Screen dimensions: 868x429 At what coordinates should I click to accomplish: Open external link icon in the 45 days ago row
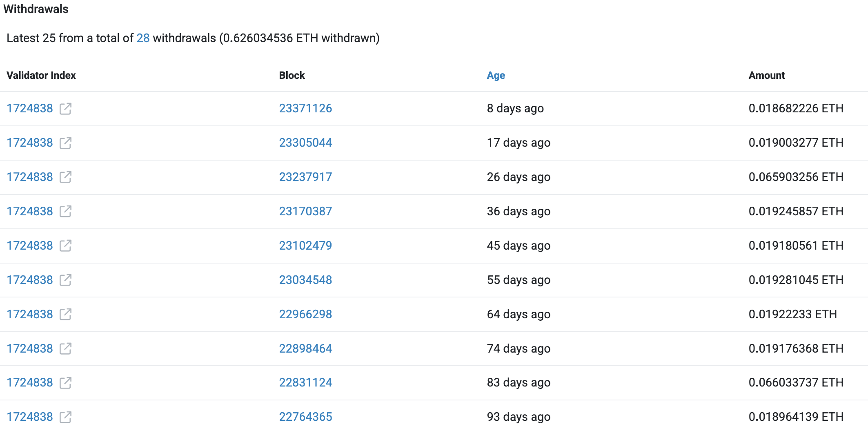tap(65, 246)
